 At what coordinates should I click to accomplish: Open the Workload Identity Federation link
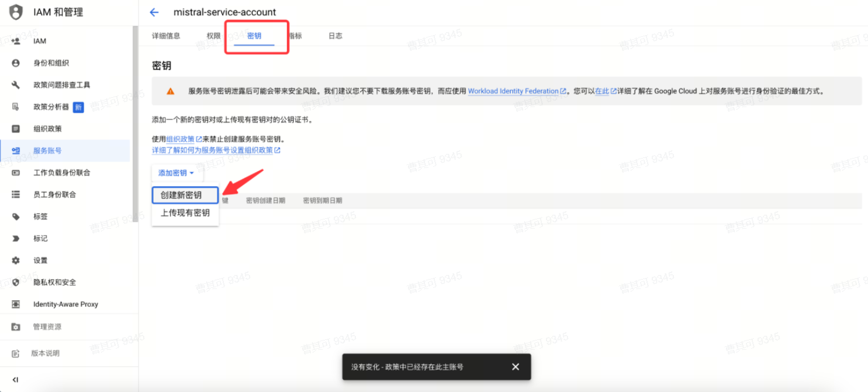point(513,91)
